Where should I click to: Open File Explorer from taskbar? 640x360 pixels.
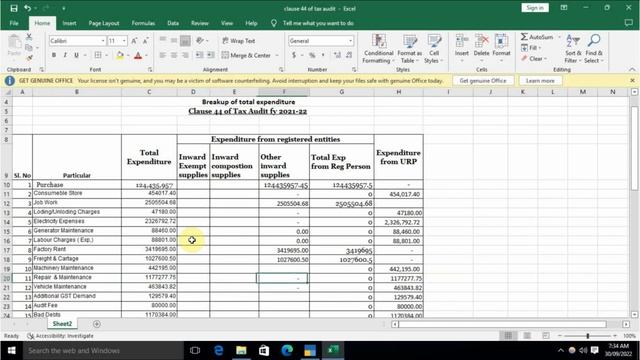(241, 350)
